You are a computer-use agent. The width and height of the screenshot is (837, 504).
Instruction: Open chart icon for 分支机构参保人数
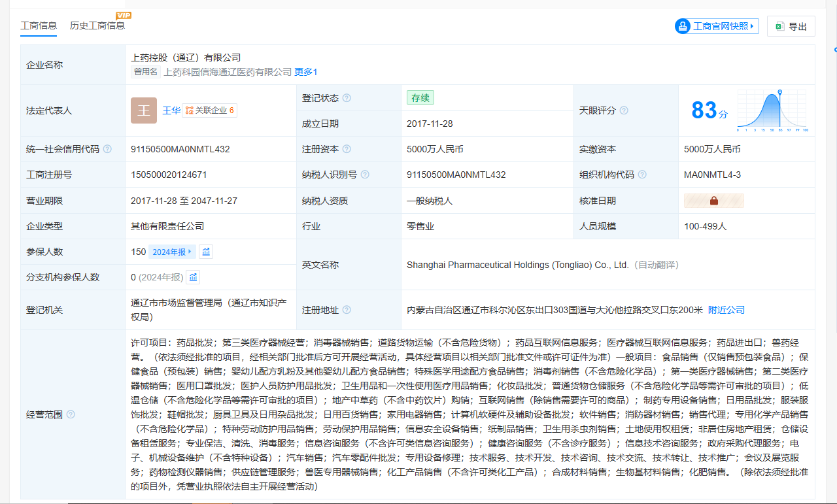(194, 277)
